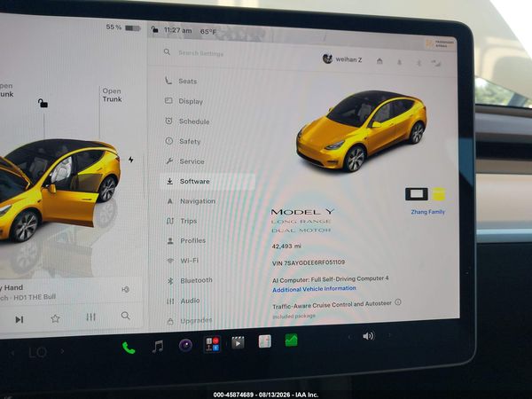Skip to next track in media player
532x399 pixels.
pos(20,319)
